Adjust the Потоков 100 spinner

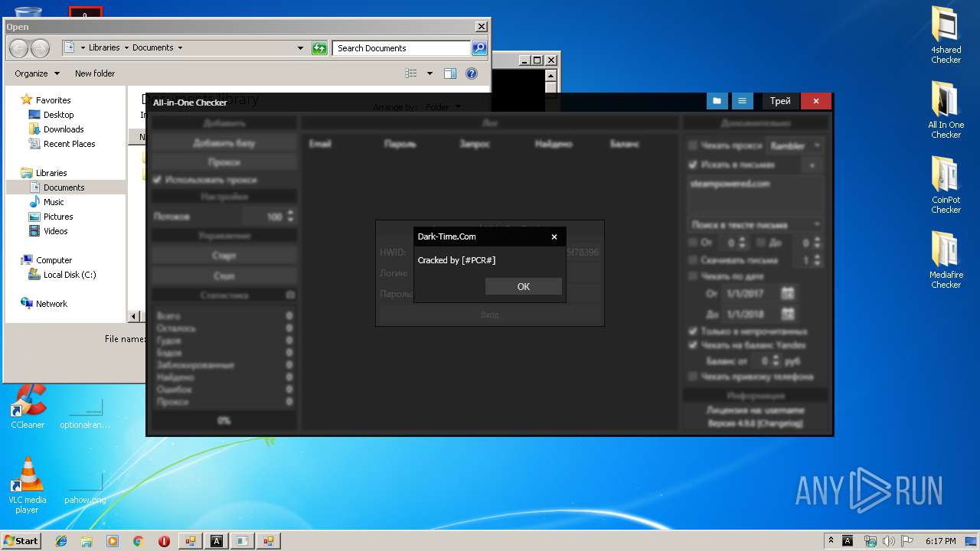point(290,217)
